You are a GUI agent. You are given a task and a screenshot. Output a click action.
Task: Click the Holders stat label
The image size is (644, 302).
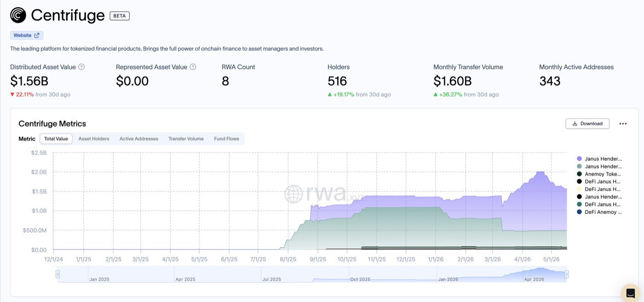[339, 67]
